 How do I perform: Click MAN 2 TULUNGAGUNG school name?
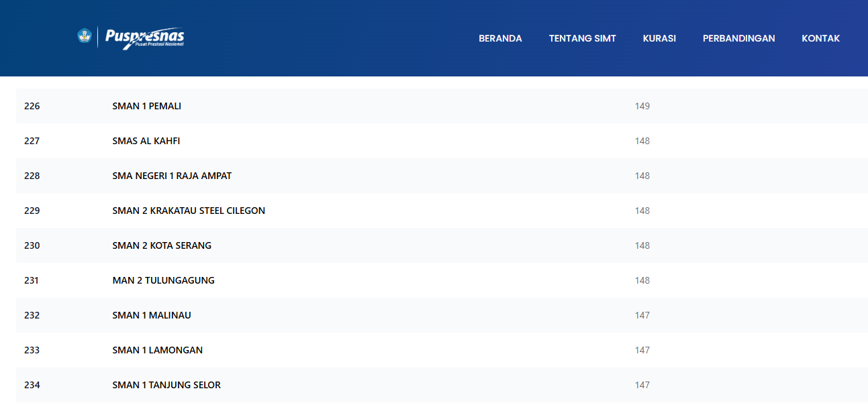(x=163, y=280)
